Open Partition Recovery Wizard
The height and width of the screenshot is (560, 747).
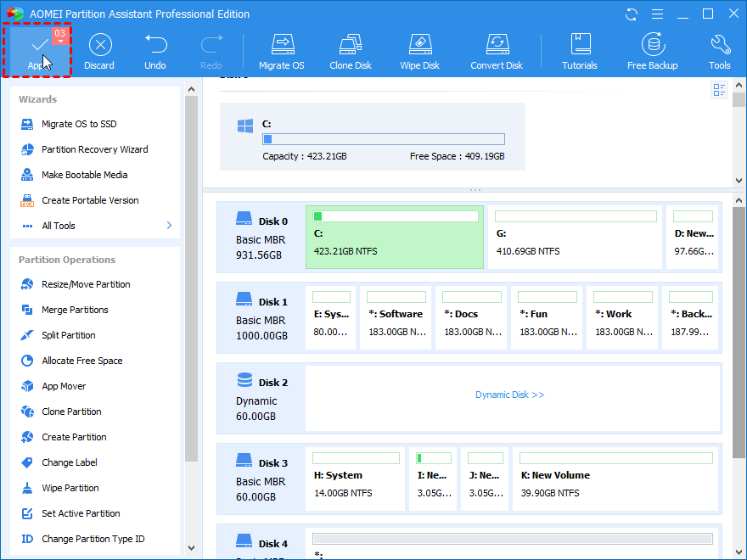click(x=94, y=149)
